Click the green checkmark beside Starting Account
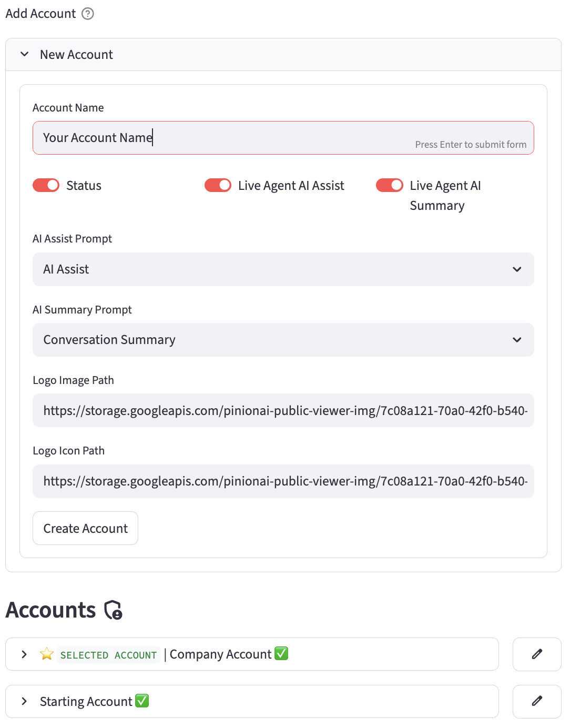 coord(142,701)
